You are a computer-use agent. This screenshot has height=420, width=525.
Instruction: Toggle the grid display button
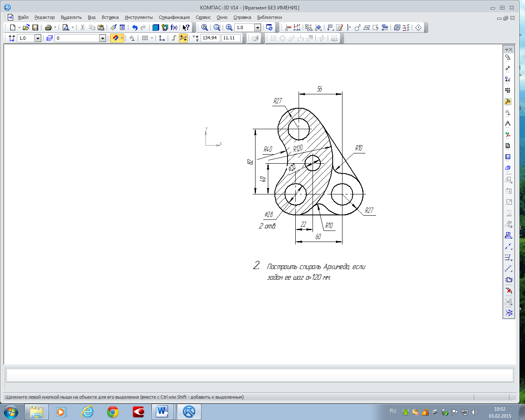click(145, 38)
